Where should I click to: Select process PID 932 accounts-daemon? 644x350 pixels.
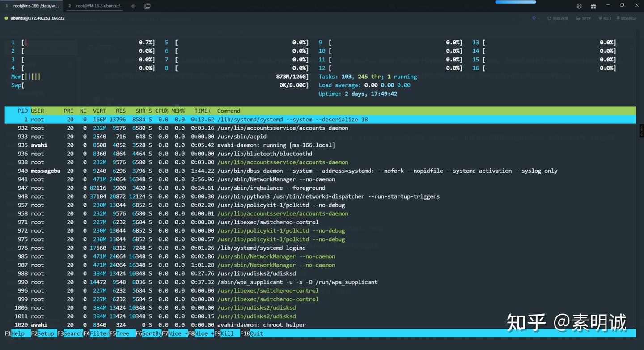coord(320,128)
